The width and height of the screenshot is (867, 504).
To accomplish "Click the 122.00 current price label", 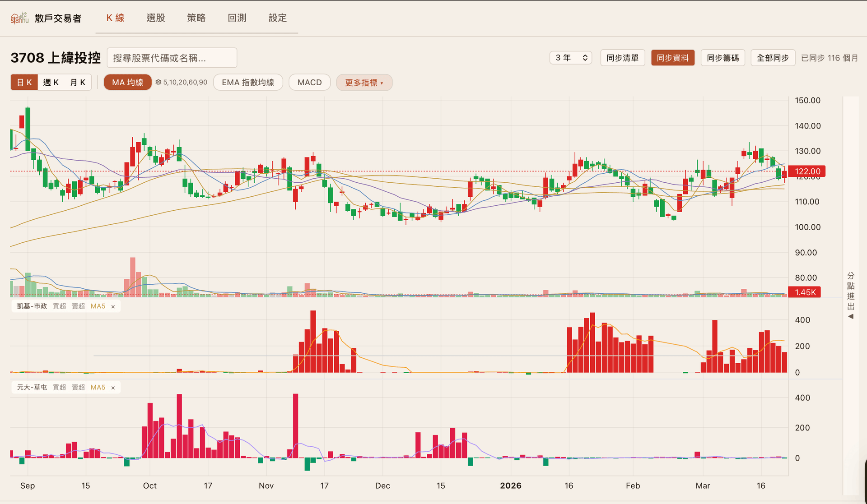I will 807,171.
